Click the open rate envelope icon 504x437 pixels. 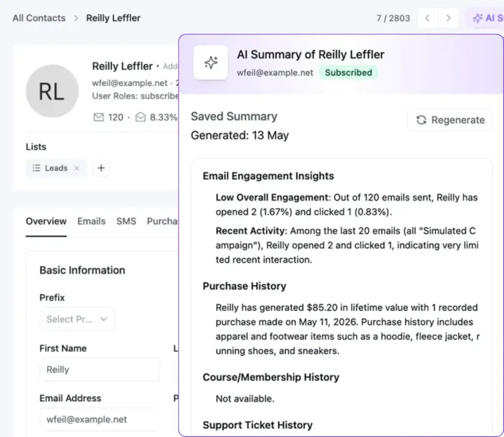tap(140, 117)
